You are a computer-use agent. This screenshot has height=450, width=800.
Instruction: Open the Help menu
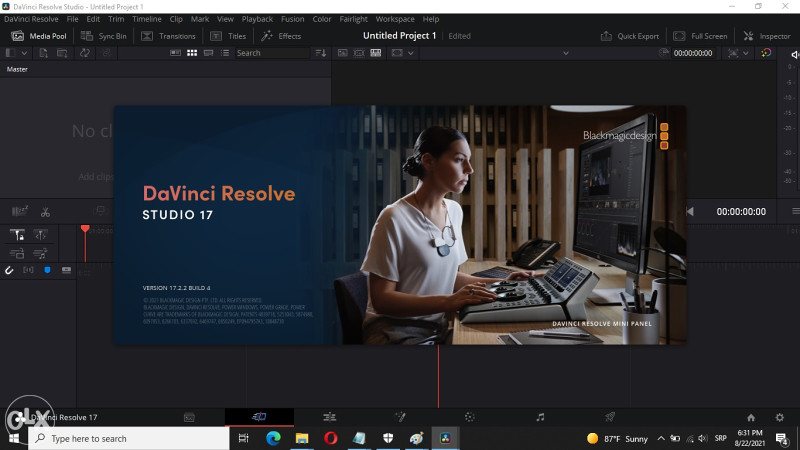coord(431,19)
